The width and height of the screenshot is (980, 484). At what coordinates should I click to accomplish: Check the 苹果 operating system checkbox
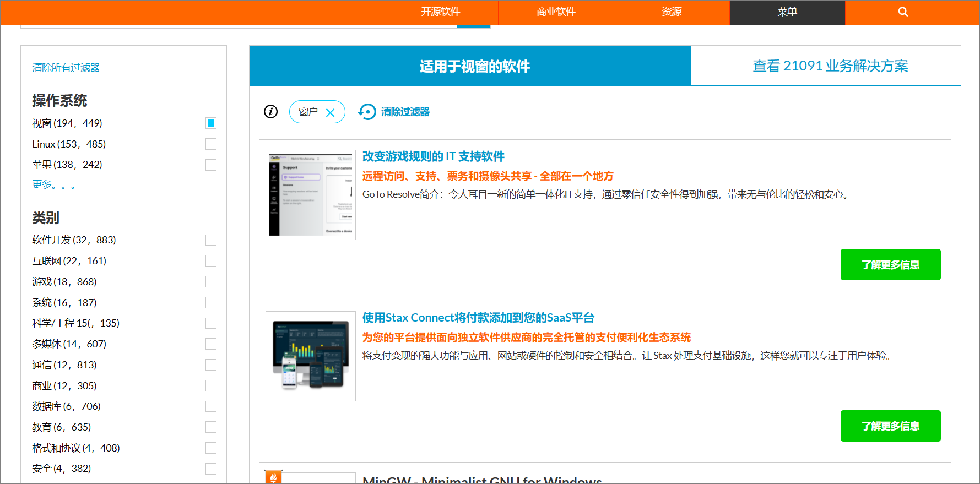point(211,165)
